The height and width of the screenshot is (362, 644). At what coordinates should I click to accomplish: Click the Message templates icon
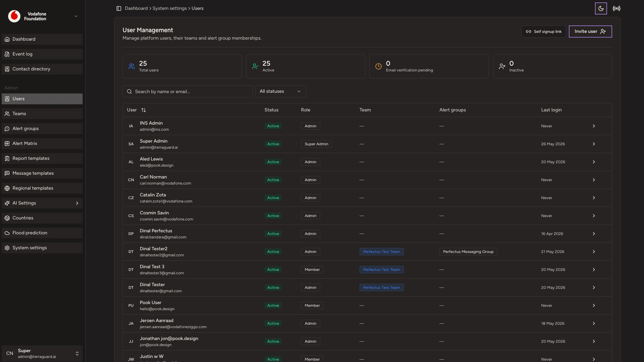(7, 173)
